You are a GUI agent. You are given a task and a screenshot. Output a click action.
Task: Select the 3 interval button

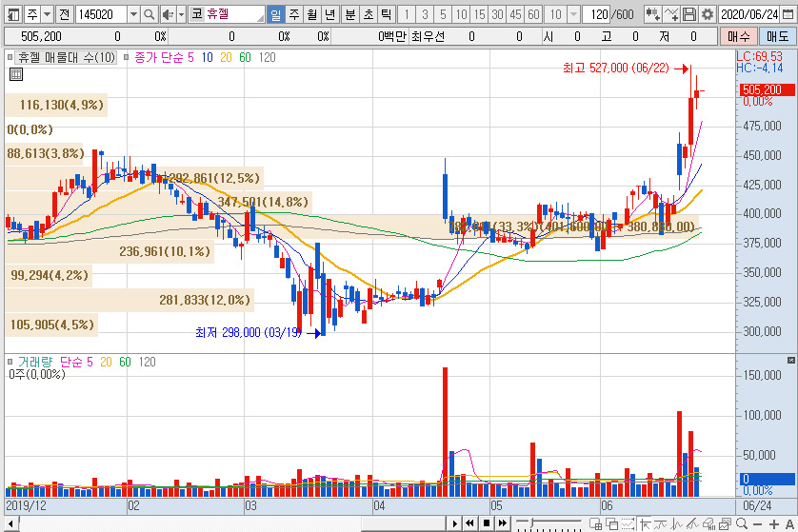425,14
